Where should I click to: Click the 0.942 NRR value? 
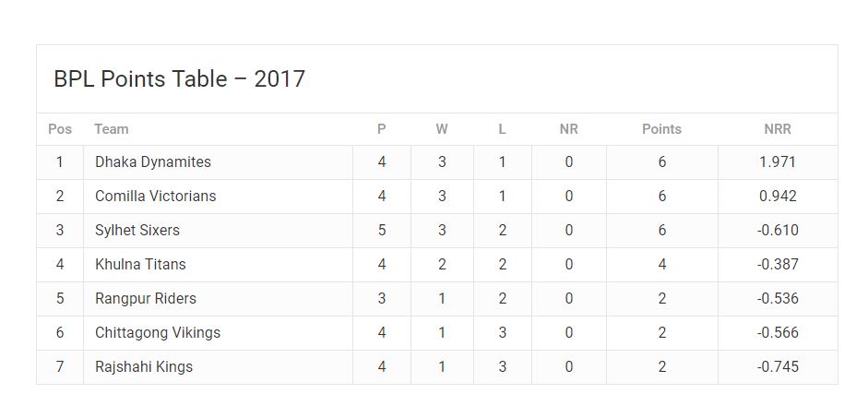pos(778,196)
